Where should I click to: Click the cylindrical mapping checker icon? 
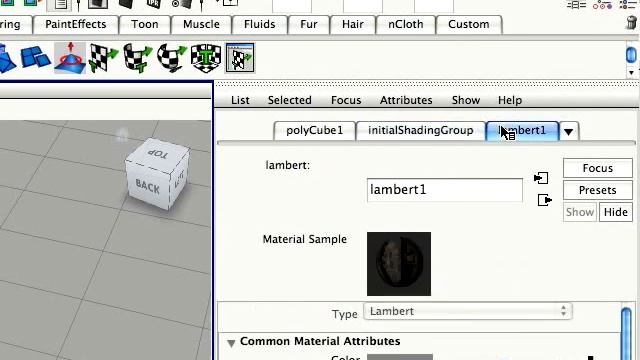point(138,58)
